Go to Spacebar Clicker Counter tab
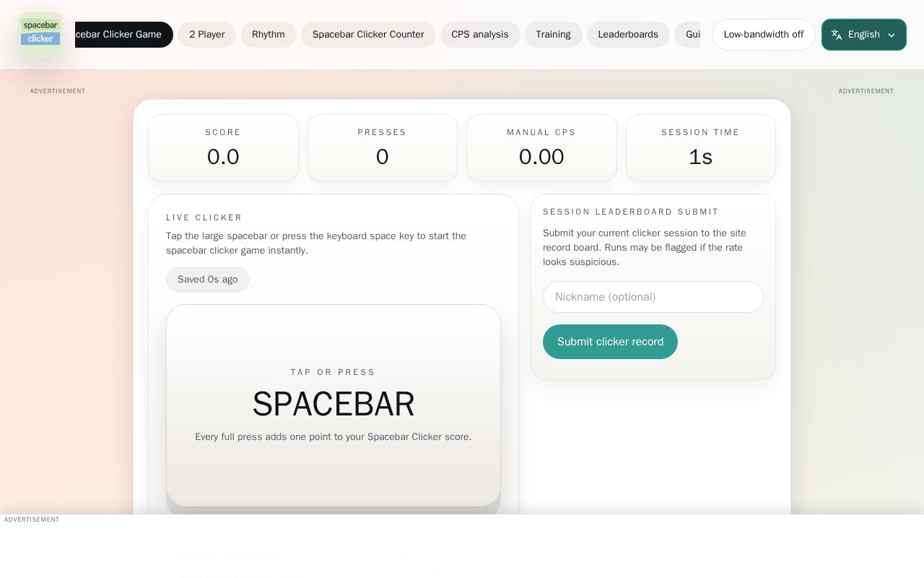 pyautogui.click(x=368, y=35)
